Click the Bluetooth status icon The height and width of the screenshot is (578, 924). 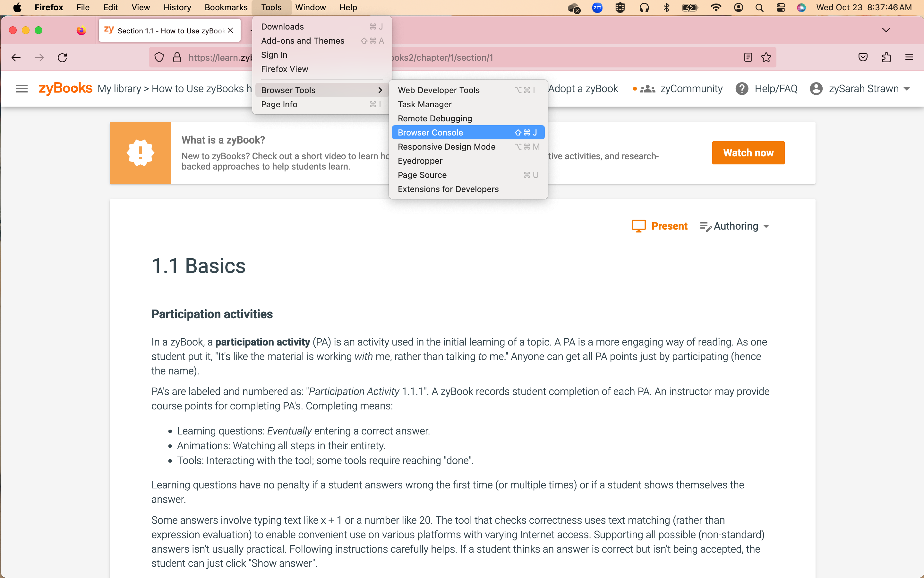click(667, 7)
